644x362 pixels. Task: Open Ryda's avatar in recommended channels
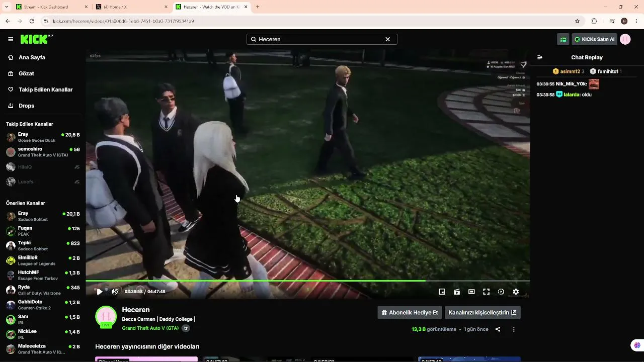click(11, 290)
